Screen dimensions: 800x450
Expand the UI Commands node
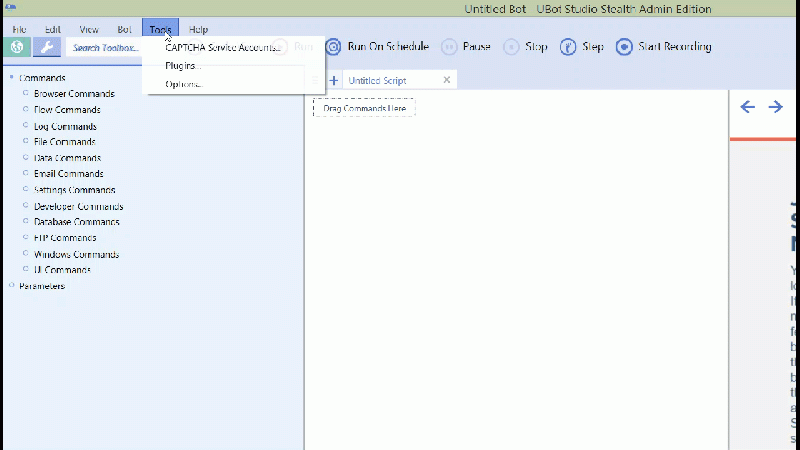26,269
